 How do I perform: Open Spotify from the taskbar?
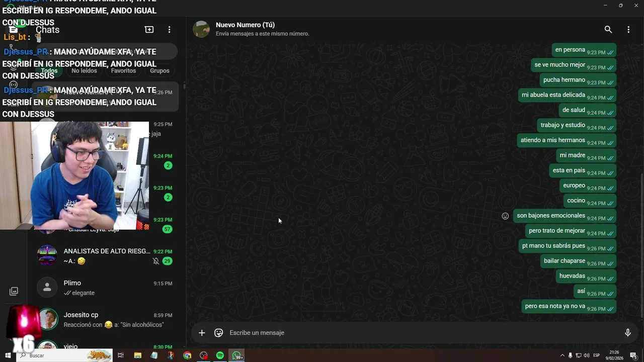[x=220, y=355]
